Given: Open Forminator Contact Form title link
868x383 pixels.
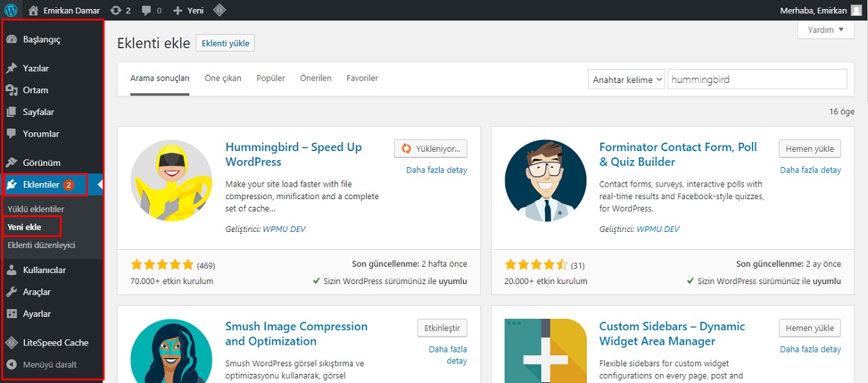Looking at the screenshot, I should pyautogui.click(x=678, y=155).
